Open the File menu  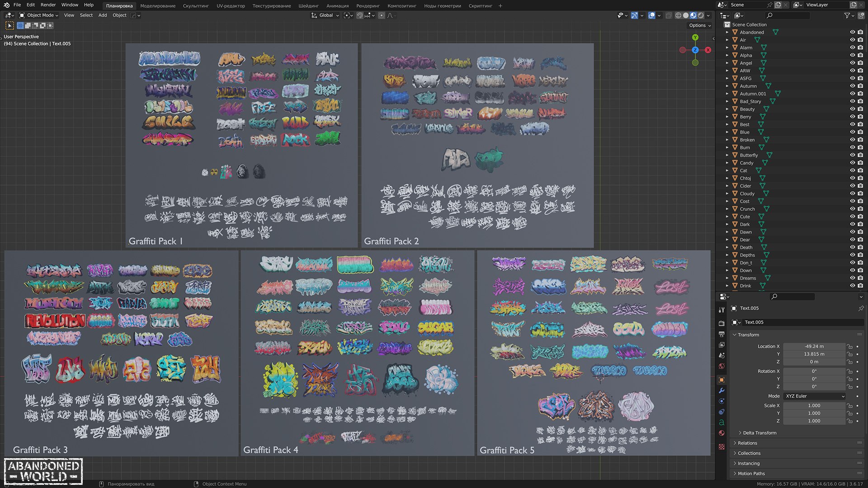coord(17,5)
